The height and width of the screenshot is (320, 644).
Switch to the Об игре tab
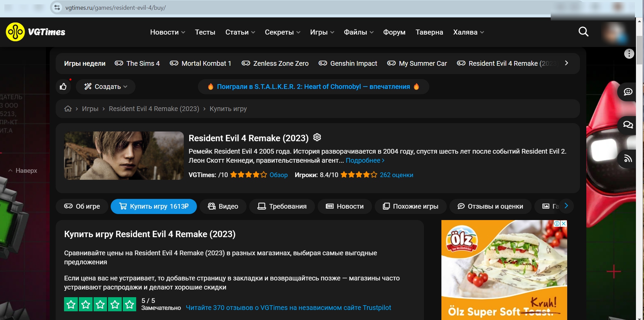(82, 206)
